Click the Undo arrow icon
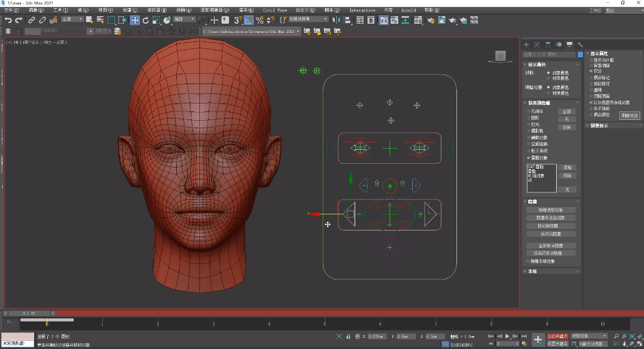The height and width of the screenshot is (349, 644). point(8,20)
